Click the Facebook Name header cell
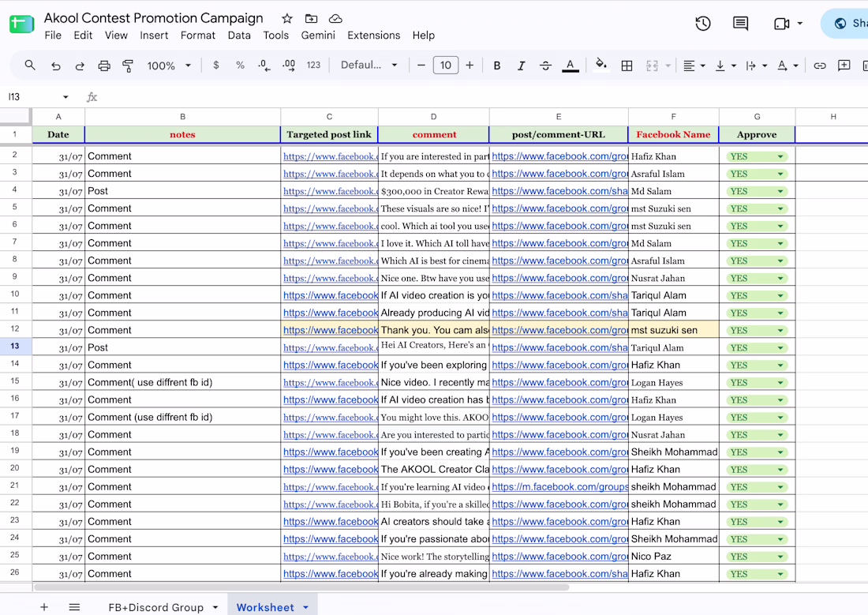The width and height of the screenshot is (868, 615). click(x=673, y=135)
